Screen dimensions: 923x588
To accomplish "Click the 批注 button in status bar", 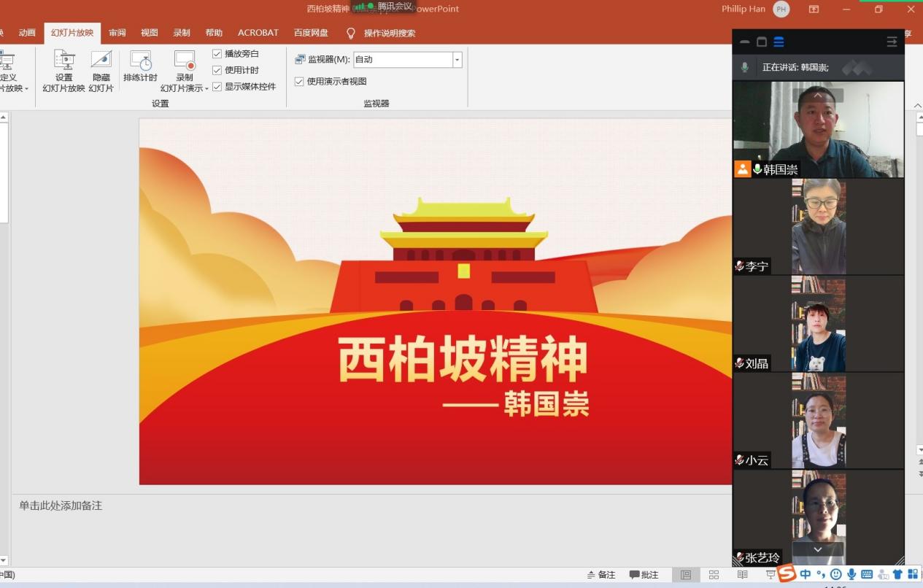I will 644,575.
